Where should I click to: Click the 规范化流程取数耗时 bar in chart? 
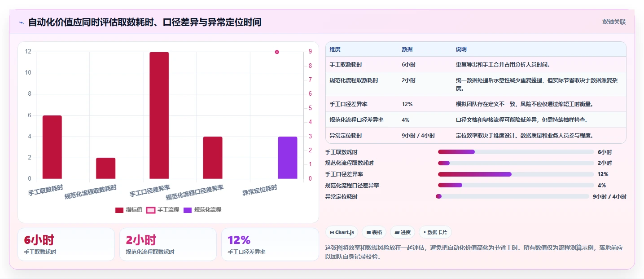pyautogui.click(x=105, y=168)
